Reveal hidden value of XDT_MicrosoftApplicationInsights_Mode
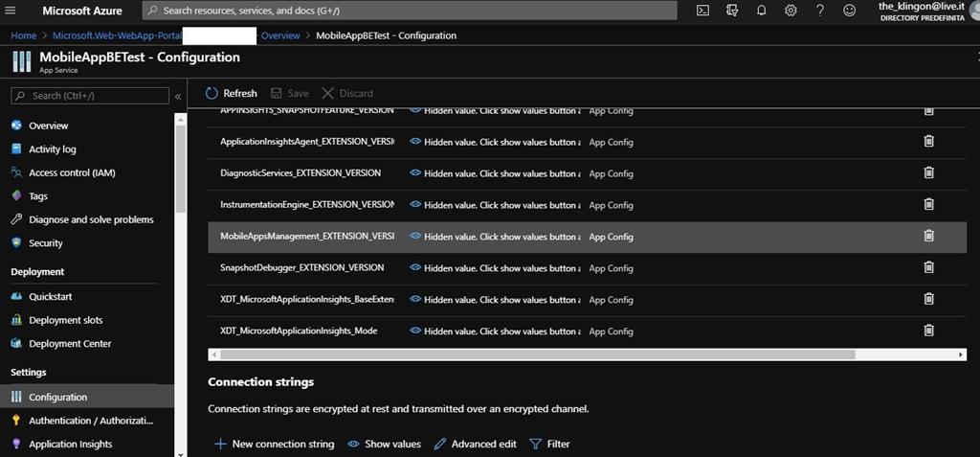The width and height of the screenshot is (980, 457). pos(415,330)
